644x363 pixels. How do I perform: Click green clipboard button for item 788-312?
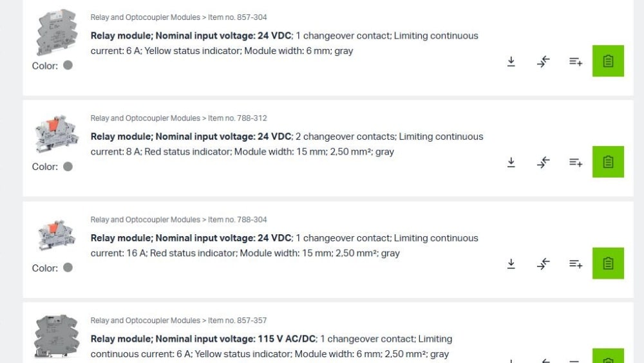tap(608, 162)
